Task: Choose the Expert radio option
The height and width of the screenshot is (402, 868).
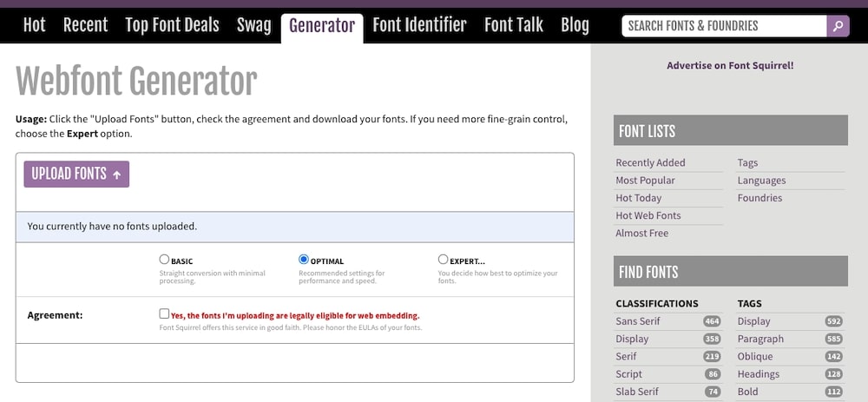Action: (444, 260)
